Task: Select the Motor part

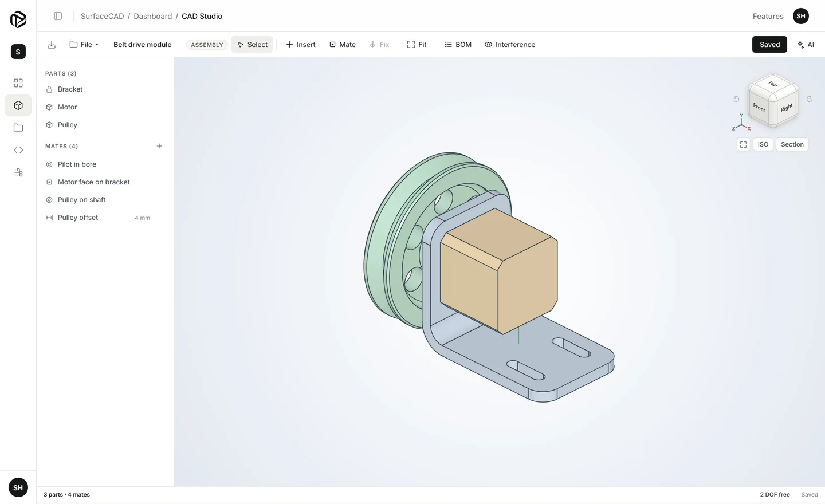Action: point(105,107)
